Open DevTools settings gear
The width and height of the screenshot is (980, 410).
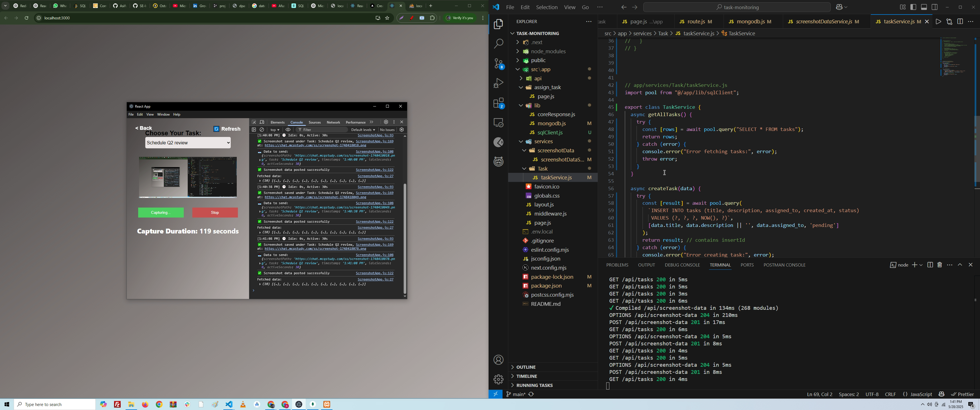tap(386, 122)
